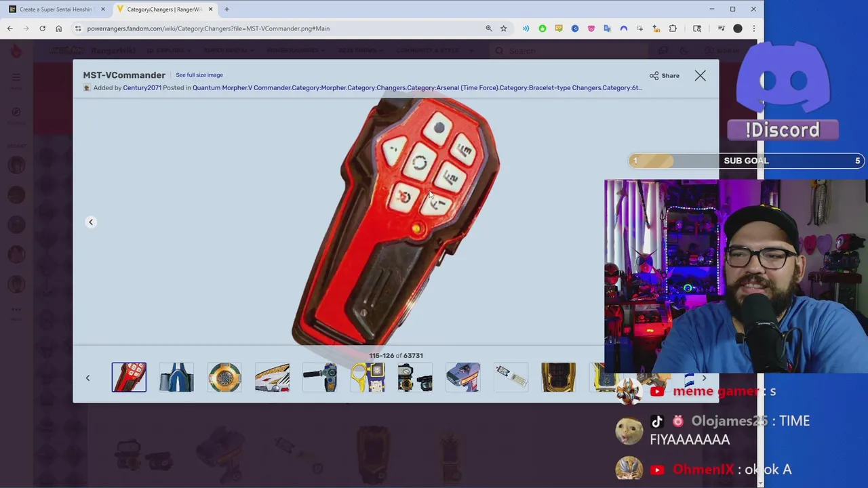868x488 pixels.
Task: Click the Share button in the lightbox
Action: (x=665, y=75)
